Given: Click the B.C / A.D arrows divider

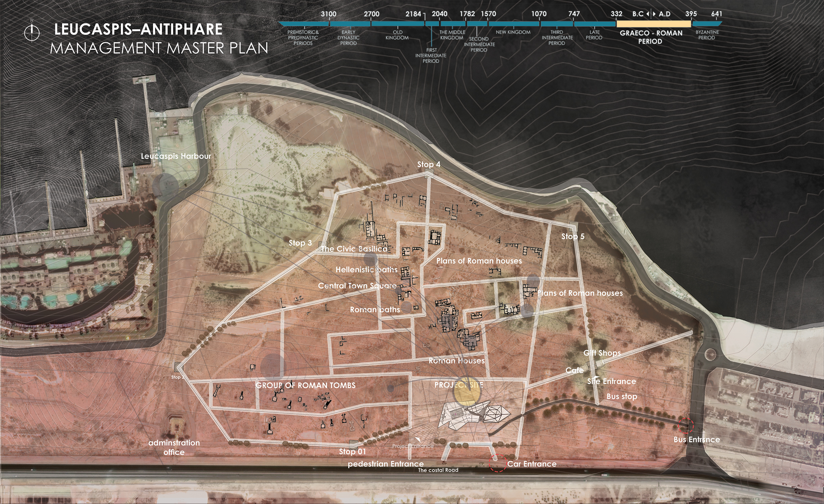Looking at the screenshot, I should pos(651,14).
